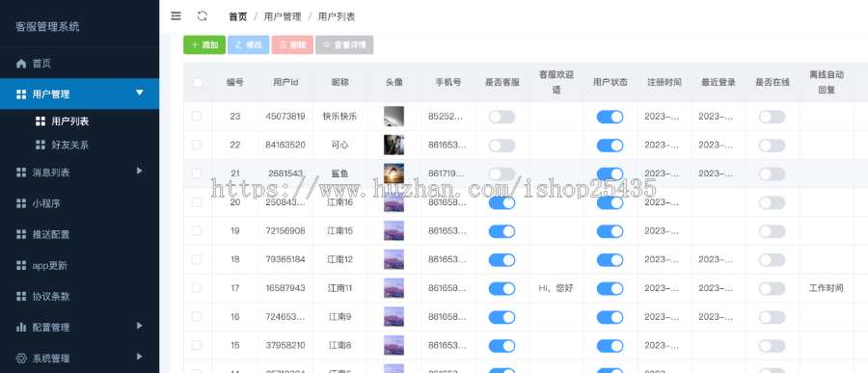Click the gray 查看详情 button
The image size is (868, 373).
(x=344, y=45)
